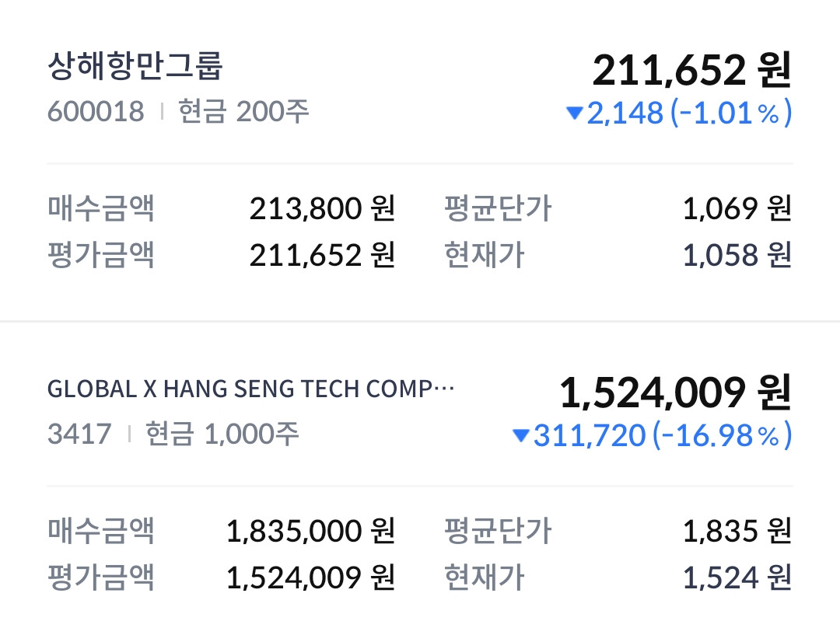Click the -1.01% change percentage
This screenshot has width=840, height=635.
click(730, 113)
